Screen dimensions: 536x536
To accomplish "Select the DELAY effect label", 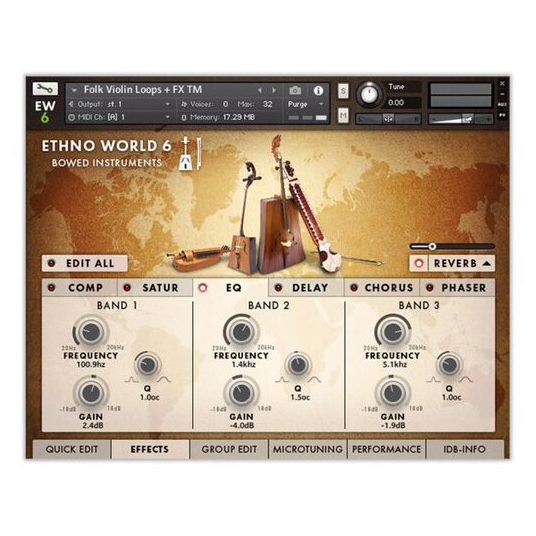I will tap(310, 288).
